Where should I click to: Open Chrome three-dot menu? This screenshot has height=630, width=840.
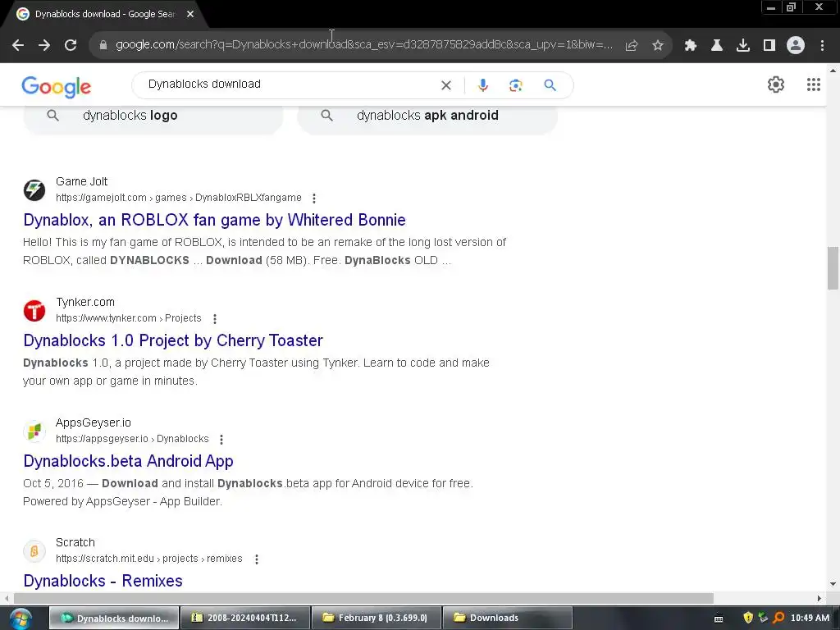(x=822, y=46)
